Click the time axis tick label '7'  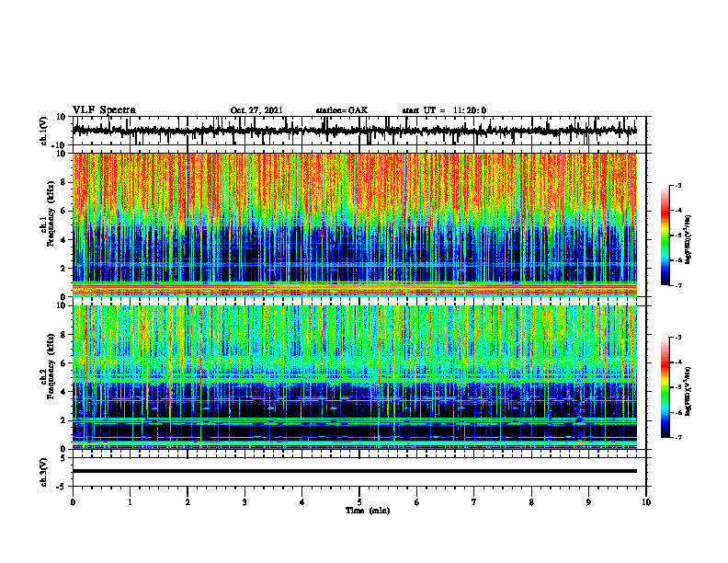click(x=474, y=502)
